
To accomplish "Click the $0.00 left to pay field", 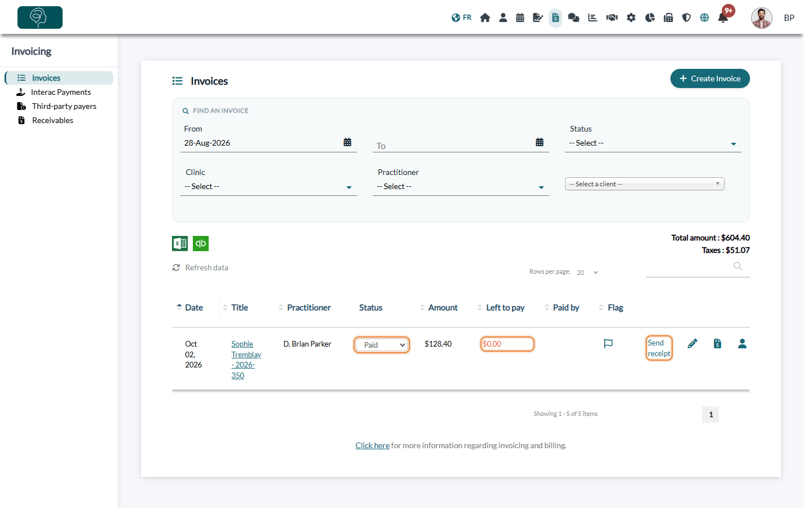I will (507, 344).
